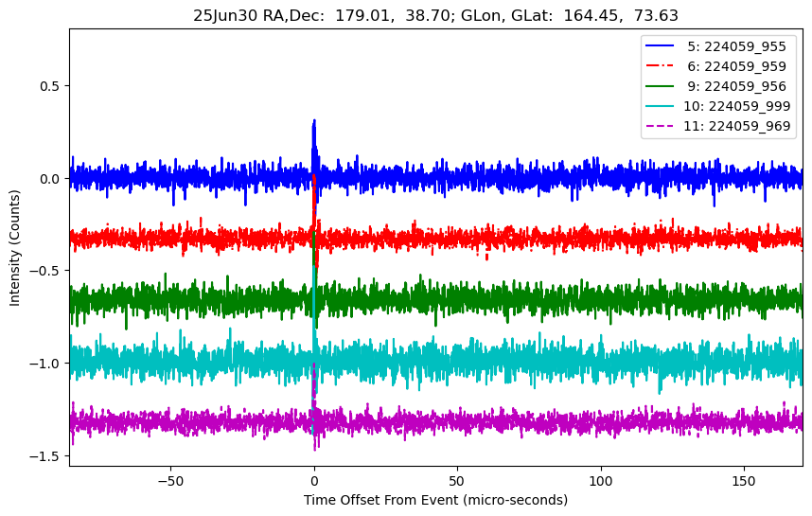
Task: Click the x-axis tick label 150
Action: 744,481
